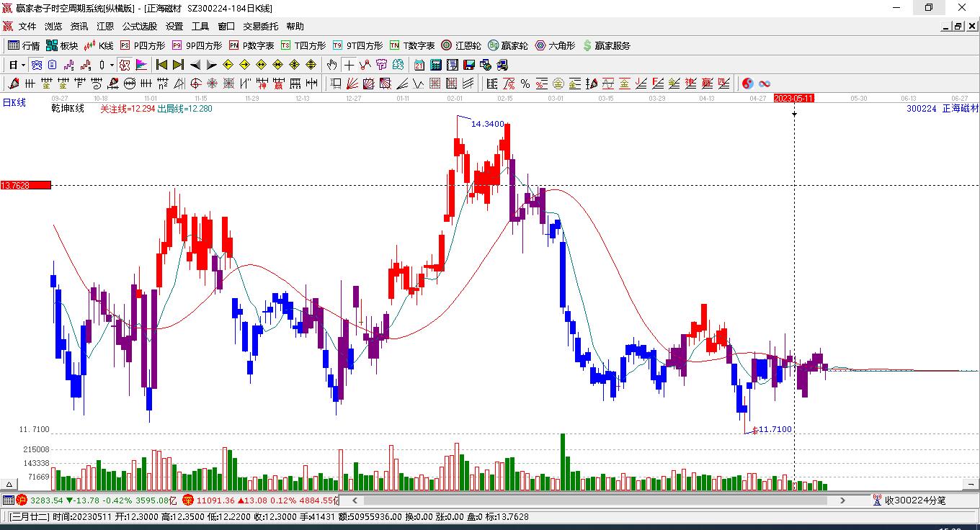
Task: Collapse volume panel with triangle button
Action: tap(10, 485)
